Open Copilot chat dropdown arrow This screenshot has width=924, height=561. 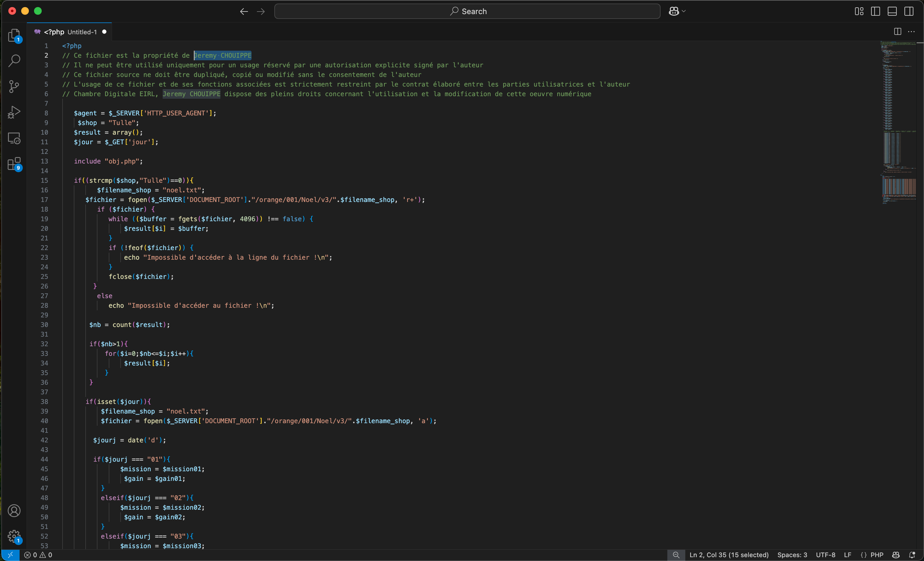[x=684, y=11]
